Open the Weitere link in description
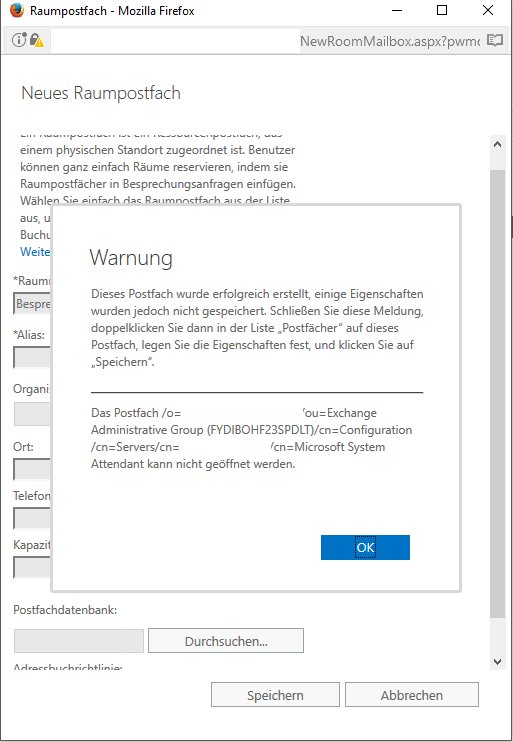The width and height of the screenshot is (513, 742). [x=35, y=251]
